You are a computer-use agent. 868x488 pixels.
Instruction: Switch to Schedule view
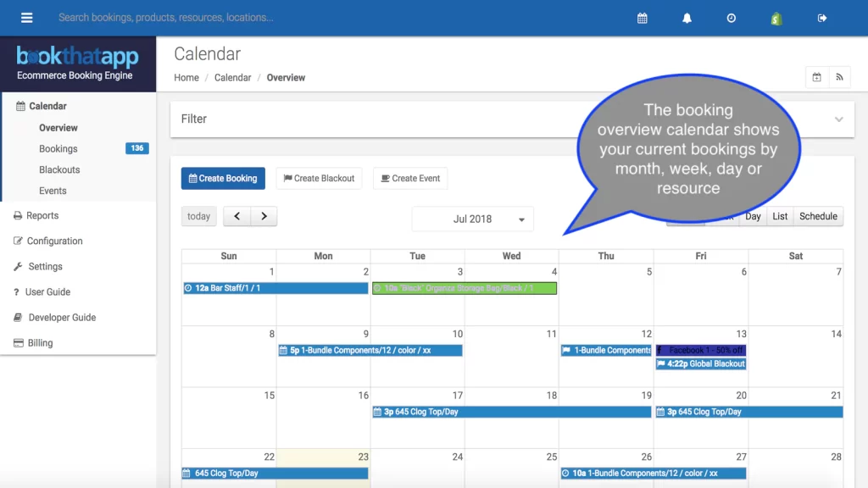point(818,216)
